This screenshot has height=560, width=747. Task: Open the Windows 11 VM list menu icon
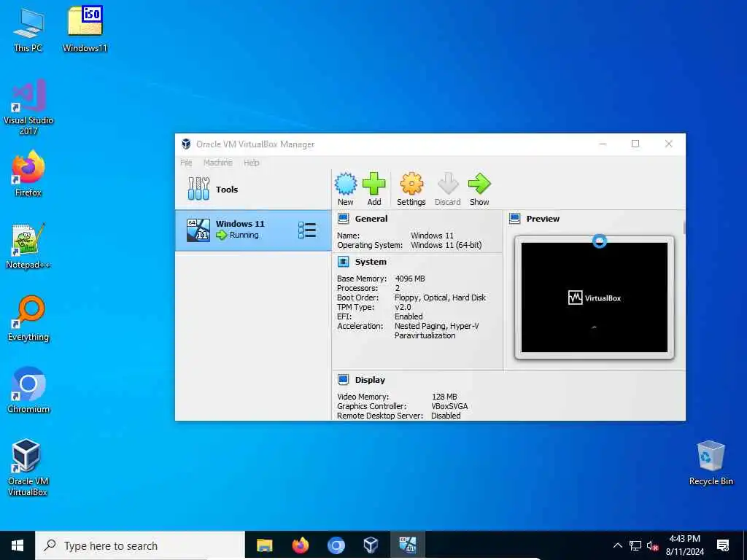(x=307, y=230)
